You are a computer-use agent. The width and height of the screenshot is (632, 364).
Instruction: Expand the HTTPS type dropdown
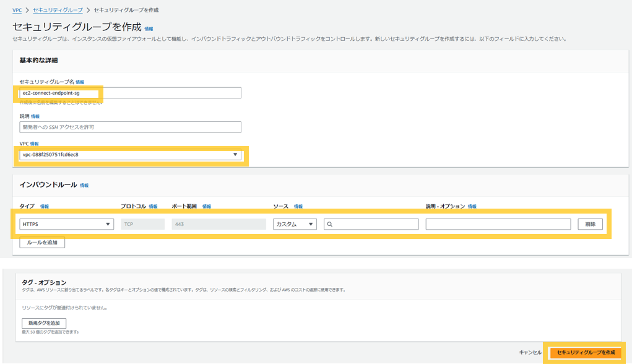pos(66,224)
